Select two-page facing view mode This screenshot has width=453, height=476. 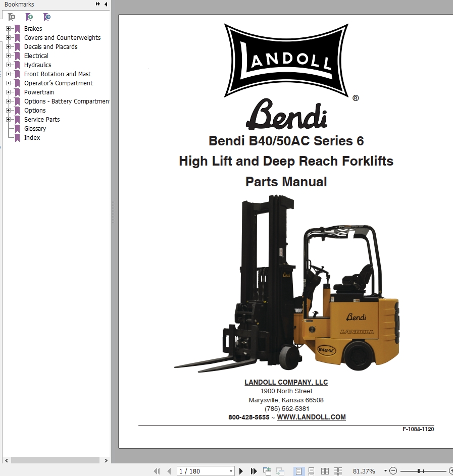pyautogui.click(x=325, y=471)
